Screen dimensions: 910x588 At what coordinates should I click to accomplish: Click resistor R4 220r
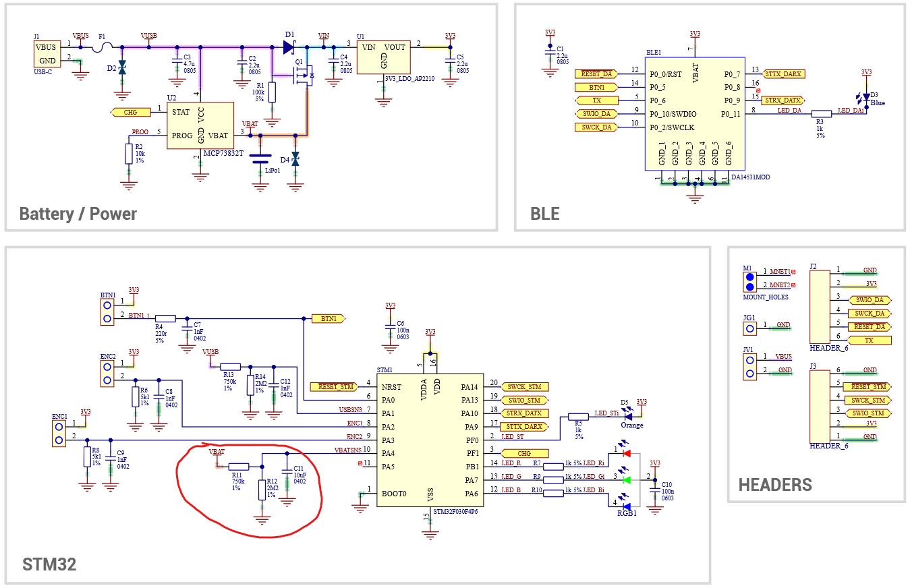165,318
